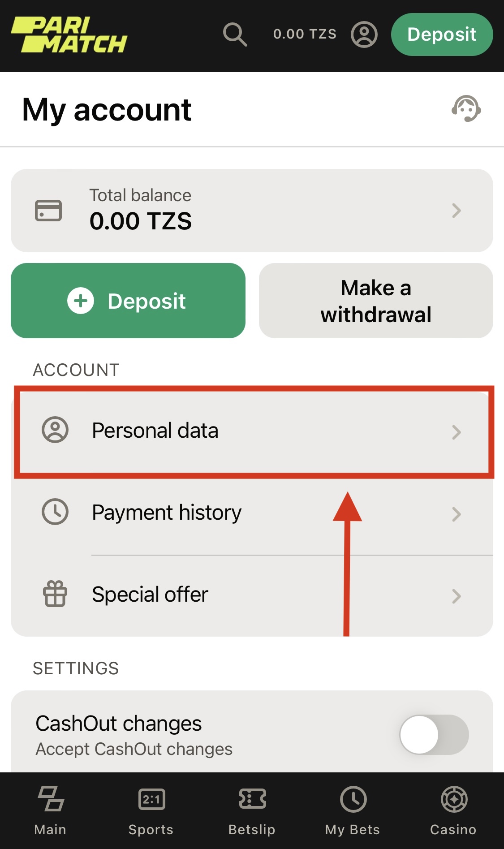The height and width of the screenshot is (849, 504).
Task: Click the clock icon beside Payment history
Action: [55, 512]
